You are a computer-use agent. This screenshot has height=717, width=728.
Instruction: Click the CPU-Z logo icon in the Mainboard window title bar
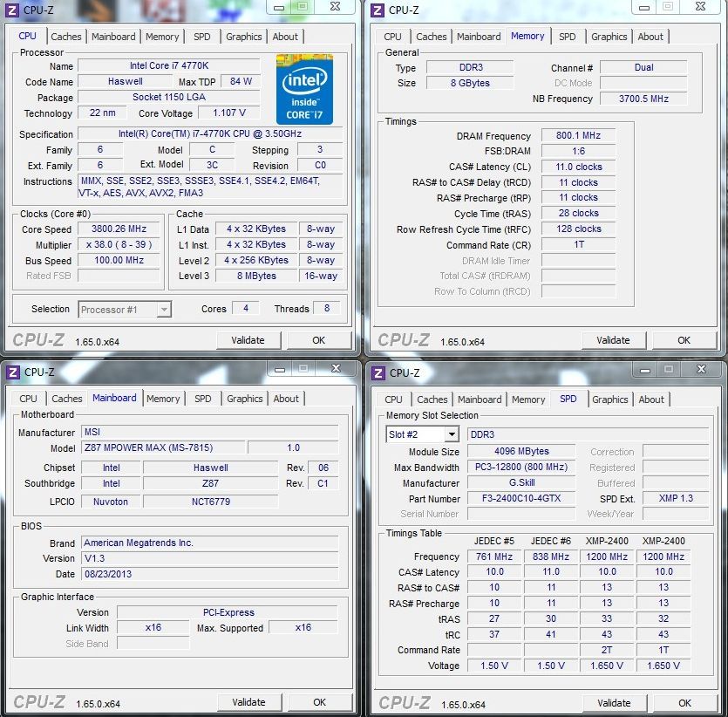tap(12, 372)
